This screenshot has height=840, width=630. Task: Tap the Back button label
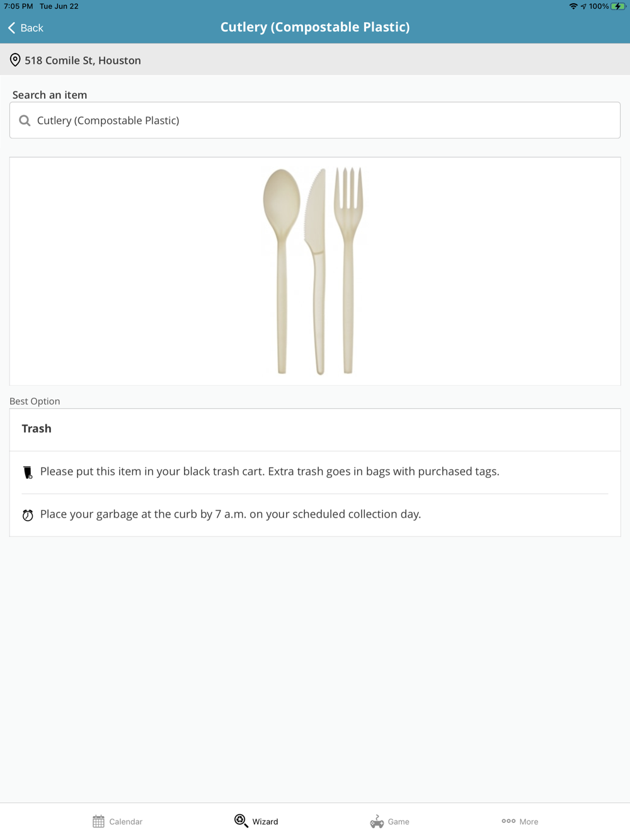click(31, 28)
